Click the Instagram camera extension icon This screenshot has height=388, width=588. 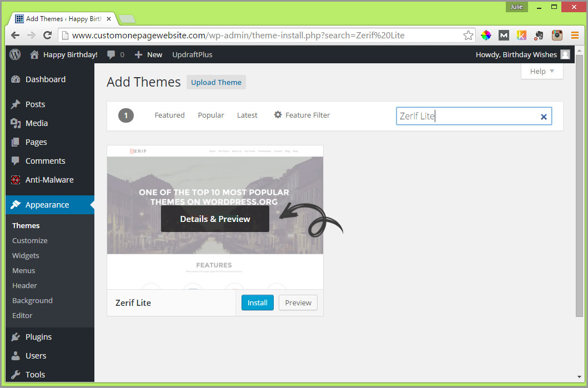(x=557, y=35)
